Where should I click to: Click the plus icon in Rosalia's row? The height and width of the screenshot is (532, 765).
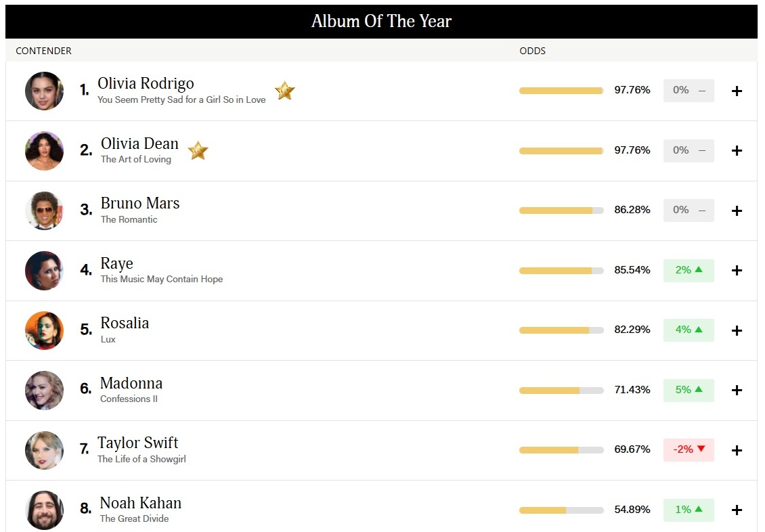click(x=737, y=330)
